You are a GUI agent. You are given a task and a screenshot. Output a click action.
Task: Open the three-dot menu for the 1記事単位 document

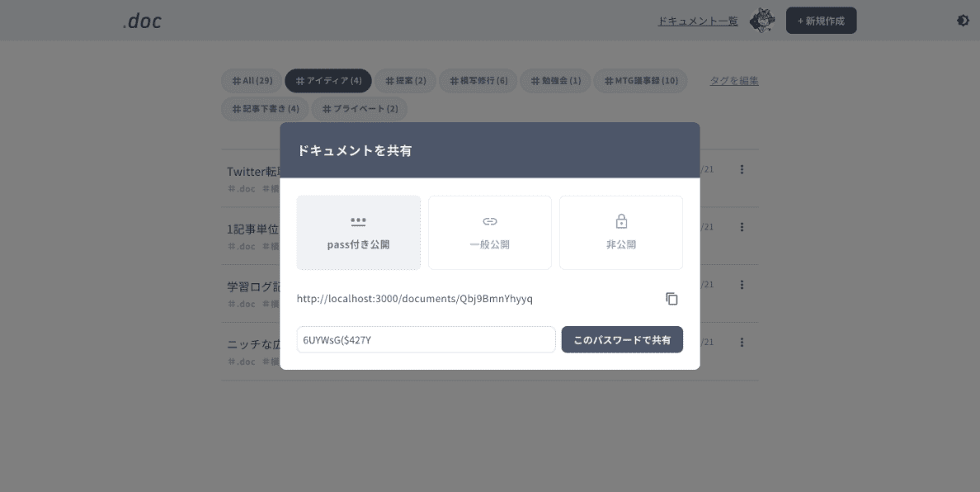click(742, 227)
